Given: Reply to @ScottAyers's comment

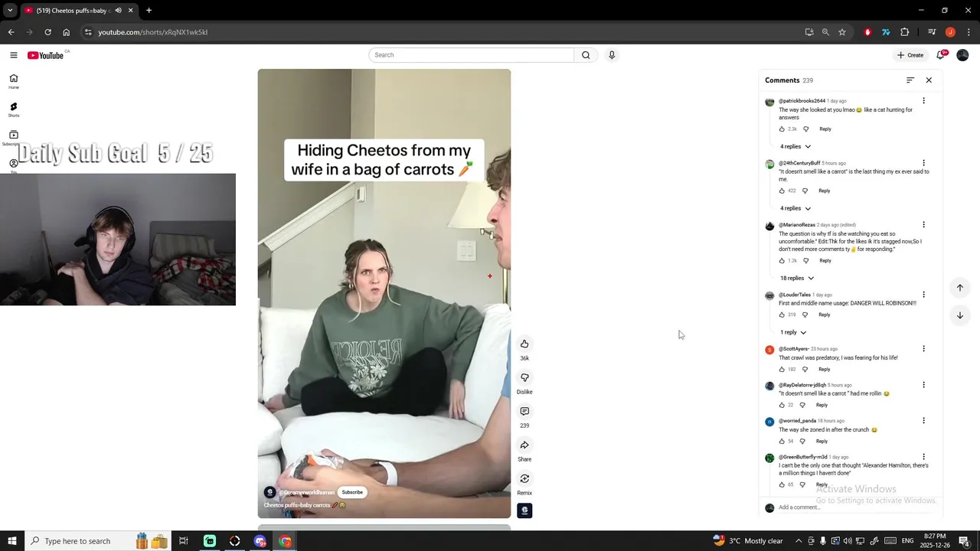Looking at the screenshot, I should pos(825,370).
